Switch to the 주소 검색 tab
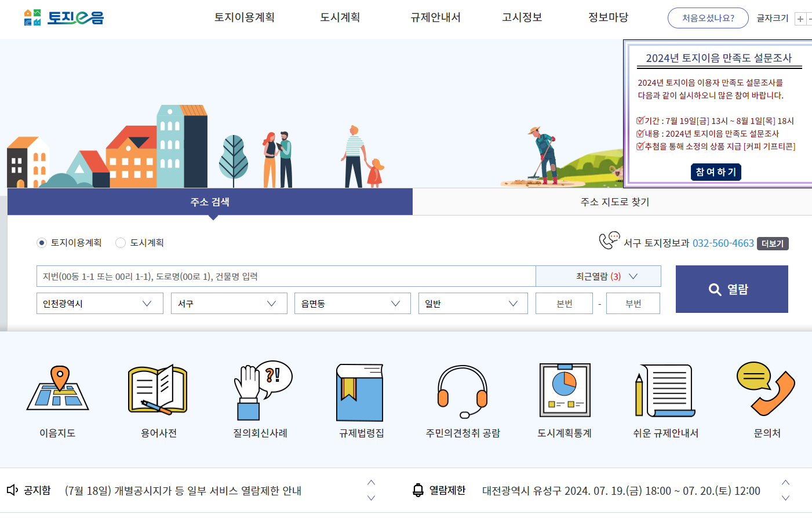Image resolution: width=812 pixels, height=518 pixels. click(210, 202)
